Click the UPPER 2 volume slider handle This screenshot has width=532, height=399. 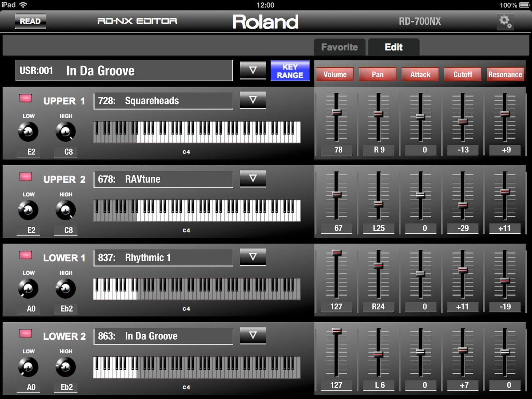(x=337, y=194)
